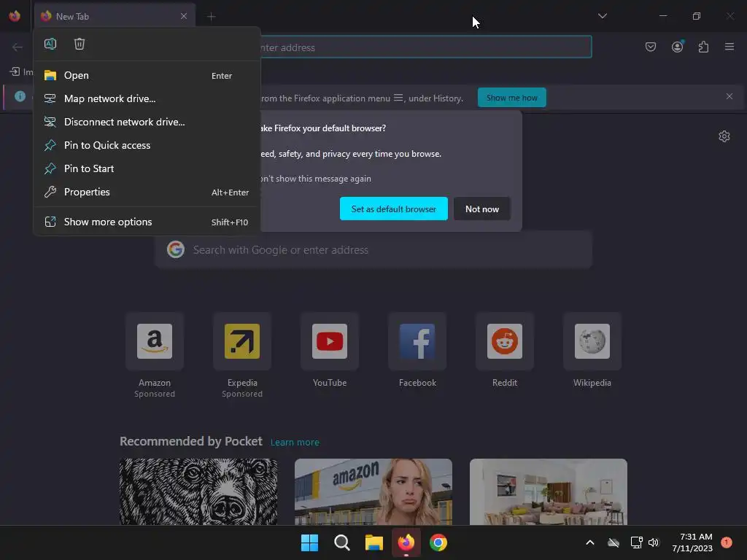Click the Not now button

[x=482, y=209]
